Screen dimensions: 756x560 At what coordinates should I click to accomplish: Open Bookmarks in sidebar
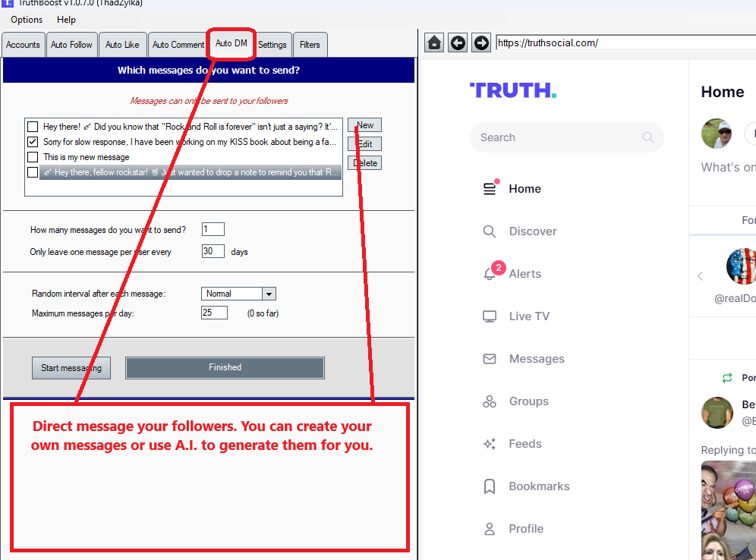pyautogui.click(x=490, y=486)
